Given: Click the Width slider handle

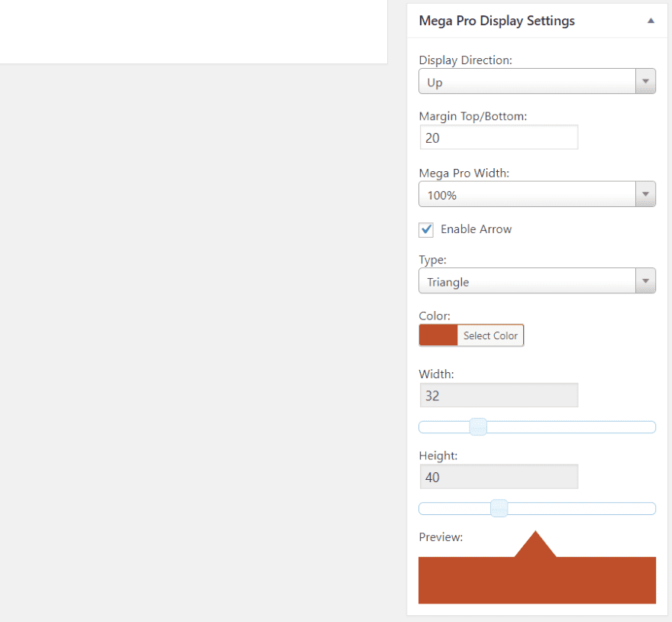Looking at the screenshot, I should [x=478, y=427].
